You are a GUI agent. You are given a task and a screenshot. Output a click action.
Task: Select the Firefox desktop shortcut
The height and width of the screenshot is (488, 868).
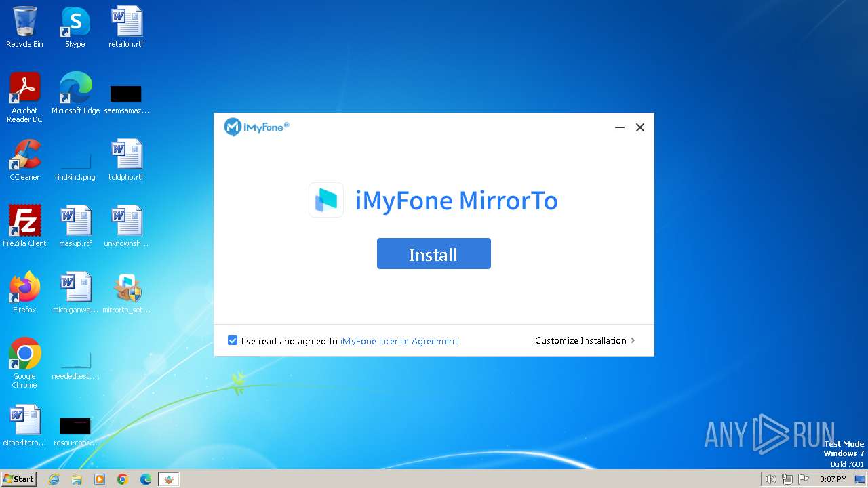tap(24, 292)
